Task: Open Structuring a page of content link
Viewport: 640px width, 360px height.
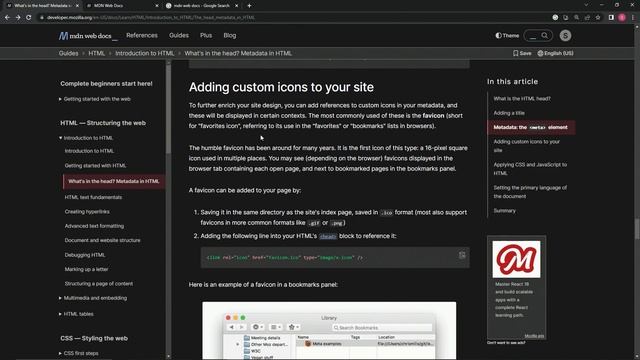Action: pyautogui.click(x=98, y=283)
